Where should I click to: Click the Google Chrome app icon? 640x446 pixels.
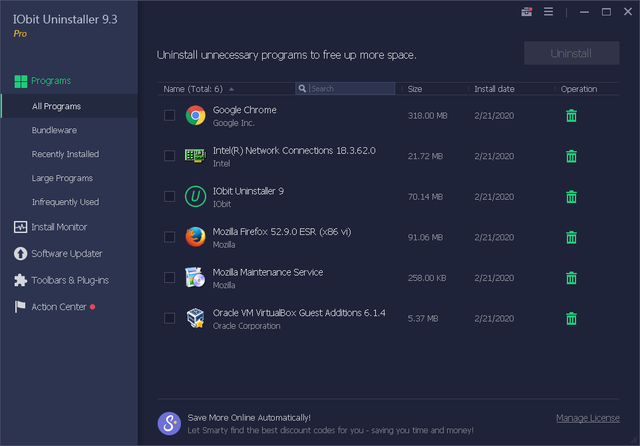pyautogui.click(x=196, y=115)
